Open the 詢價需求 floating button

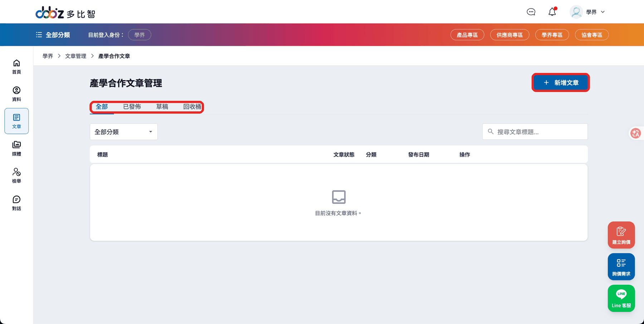[621, 266]
